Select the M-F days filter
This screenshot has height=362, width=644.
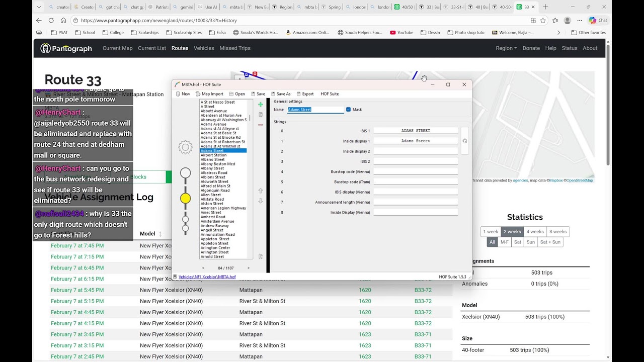click(x=505, y=242)
